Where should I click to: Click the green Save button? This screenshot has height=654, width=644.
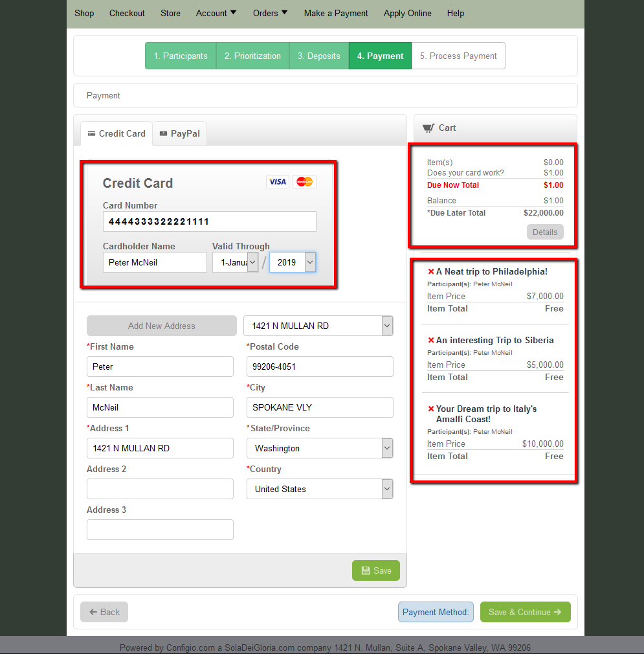click(x=376, y=570)
